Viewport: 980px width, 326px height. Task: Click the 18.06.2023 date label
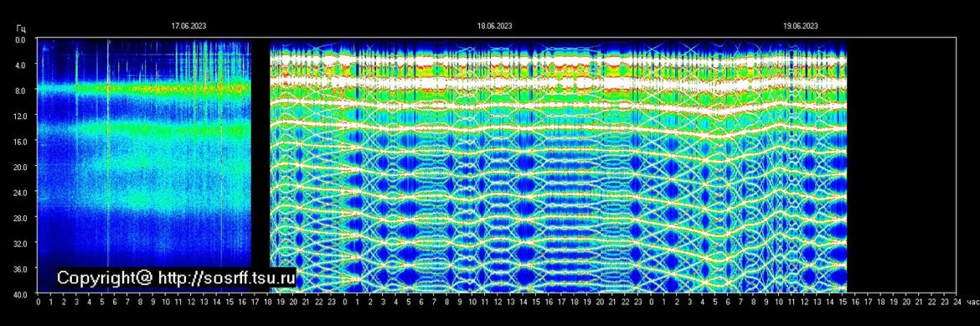[x=495, y=26]
